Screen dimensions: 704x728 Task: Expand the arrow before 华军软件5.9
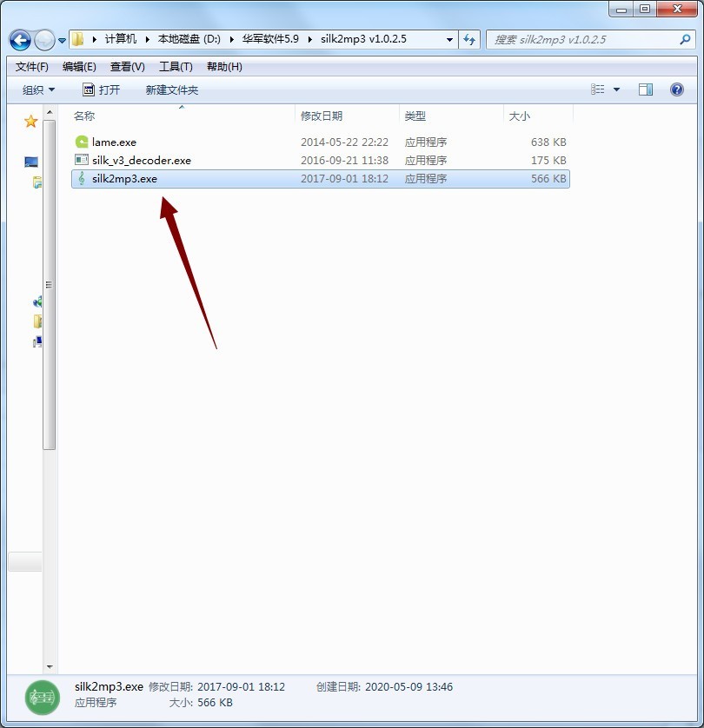pyautogui.click(x=231, y=39)
